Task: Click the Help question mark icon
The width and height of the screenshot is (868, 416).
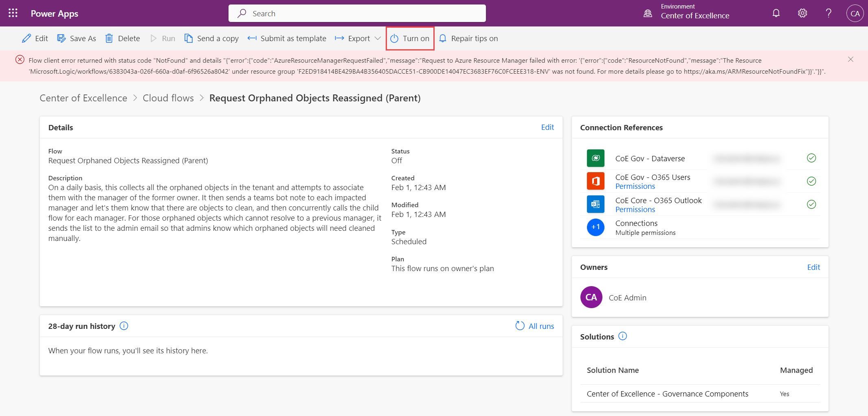Action: coord(828,13)
